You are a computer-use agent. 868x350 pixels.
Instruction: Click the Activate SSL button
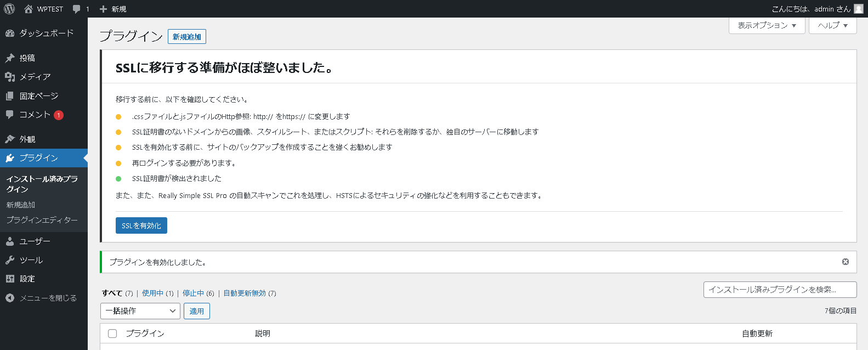point(141,225)
